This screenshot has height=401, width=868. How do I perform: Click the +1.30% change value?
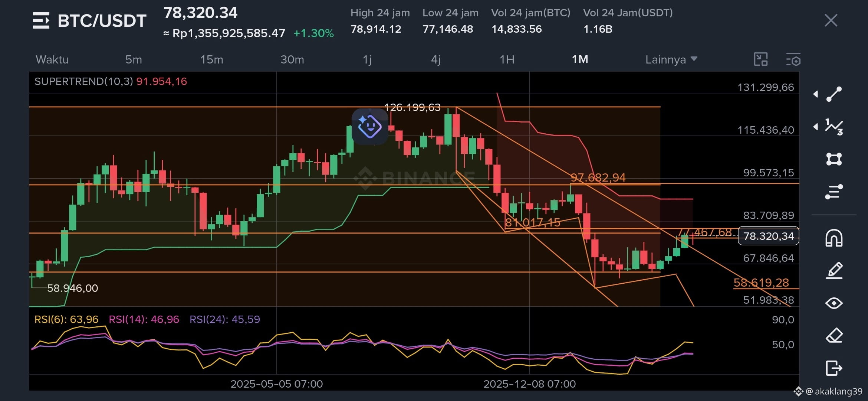coord(314,33)
